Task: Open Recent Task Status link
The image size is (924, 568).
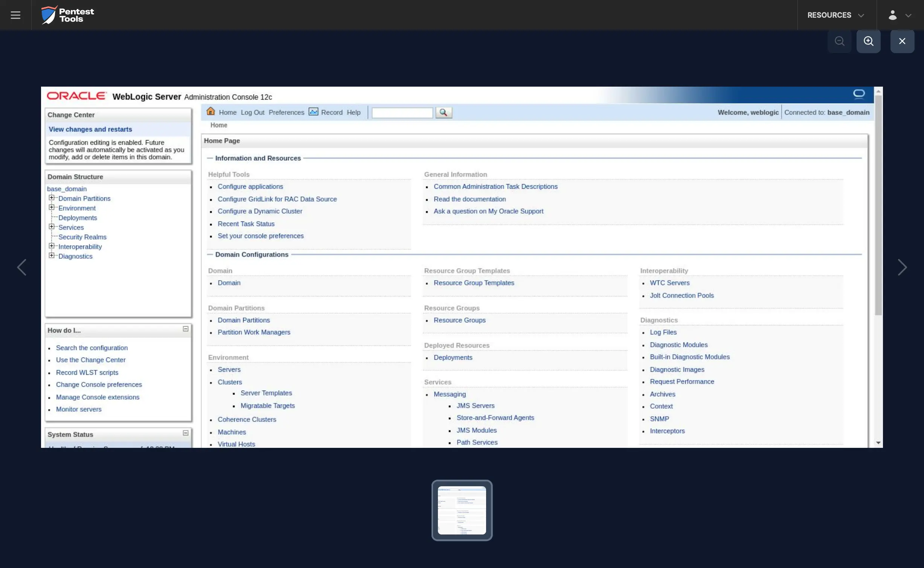Action: point(246,224)
